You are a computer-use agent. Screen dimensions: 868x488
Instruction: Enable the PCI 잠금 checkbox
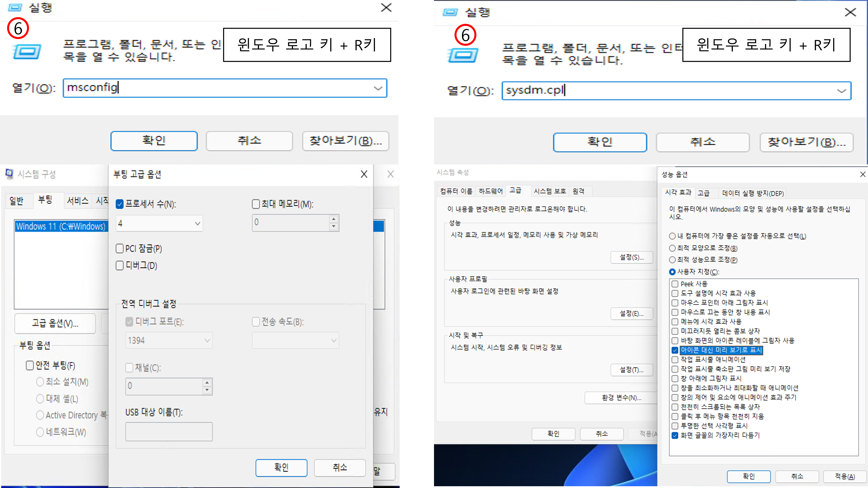pos(120,249)
